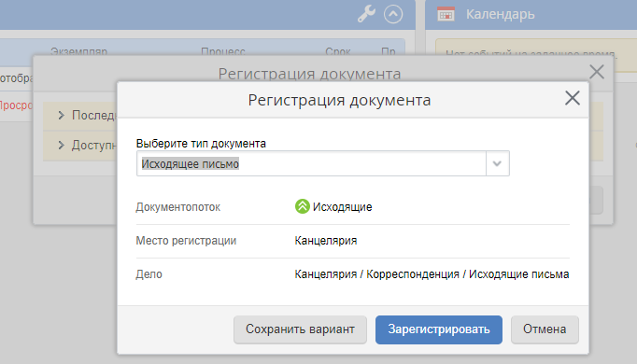The height and width of the screenshot is (364, 637).
Task: Click the Зарегистрировать button
Action: pos(439,329)
